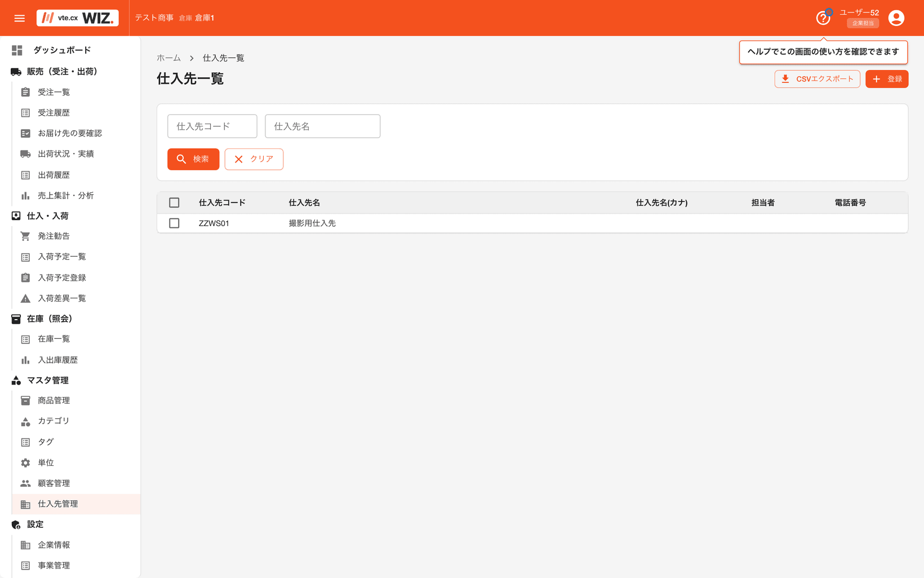The height and width of the screenshot is (578, 924).
Task: Click the inbox icon beside 仕入・入荷
Action: [x=16, y=216]
